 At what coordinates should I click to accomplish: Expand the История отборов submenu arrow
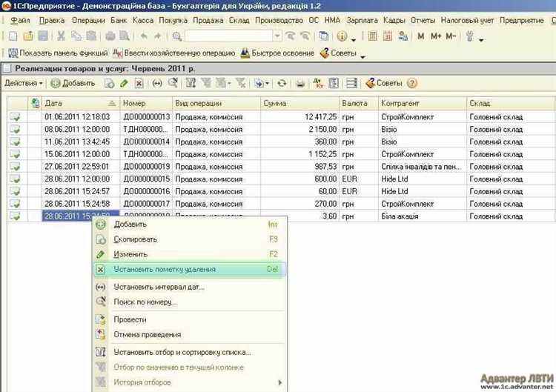279,382
